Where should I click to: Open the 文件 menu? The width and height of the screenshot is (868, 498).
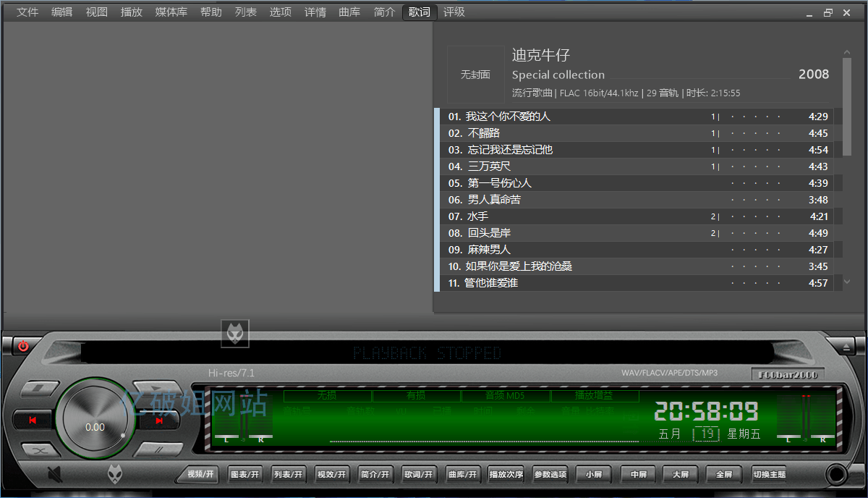pyautogui.click(x=27, y=12)
